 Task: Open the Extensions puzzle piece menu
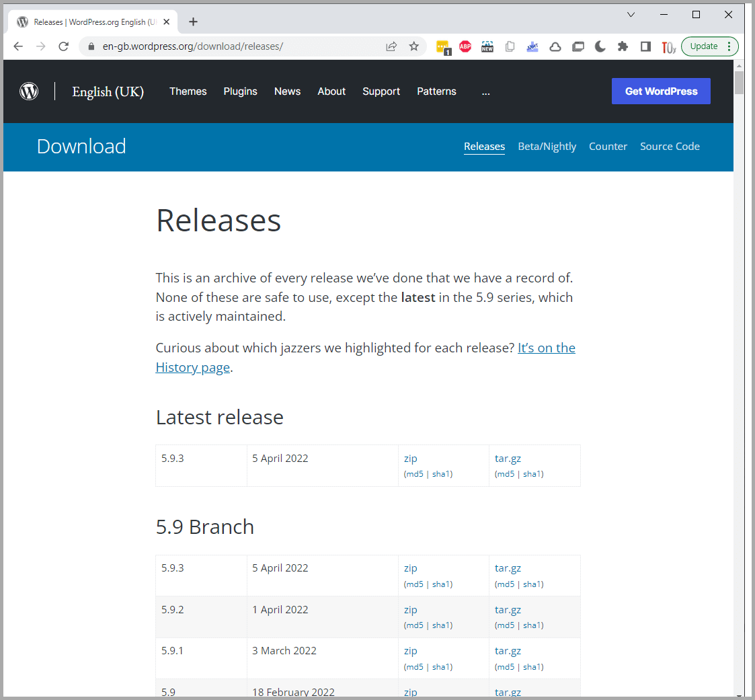pyautogui.click(x=623, y=46)
